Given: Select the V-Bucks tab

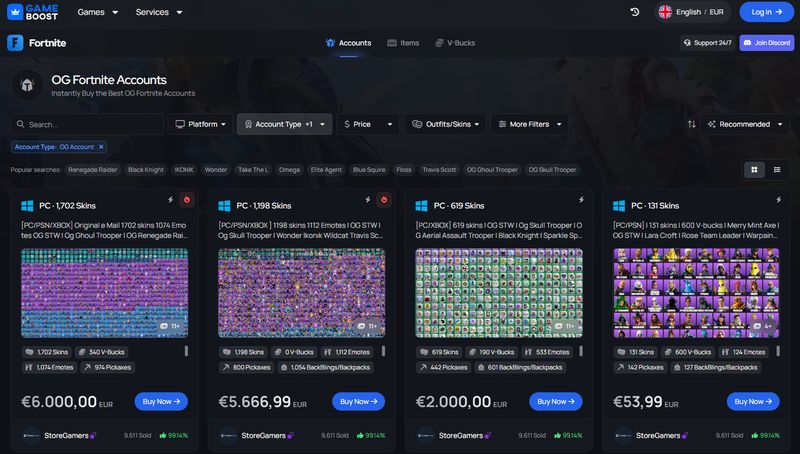Looking at the screenshot, I should (455, 43).
